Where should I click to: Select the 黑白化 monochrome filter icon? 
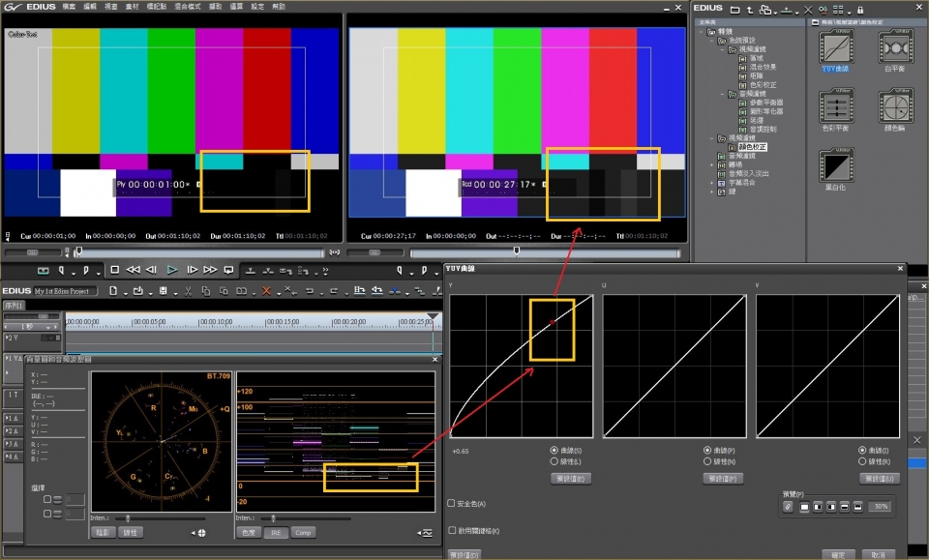(835, 166)
